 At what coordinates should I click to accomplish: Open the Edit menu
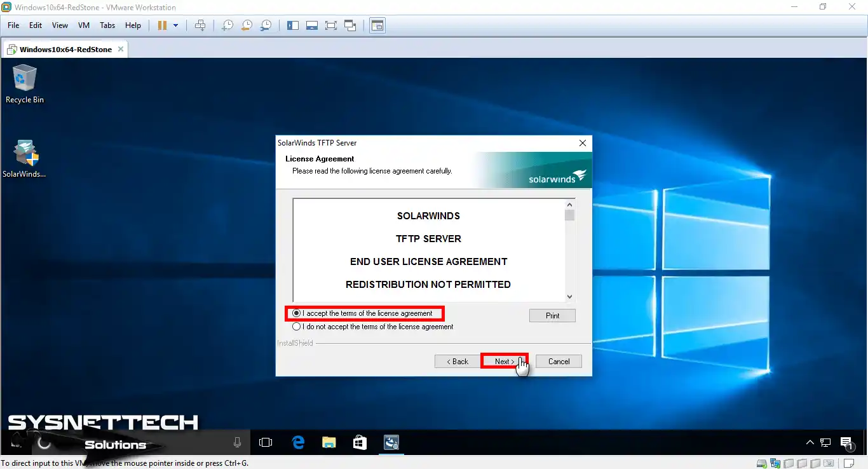[36, 25]
